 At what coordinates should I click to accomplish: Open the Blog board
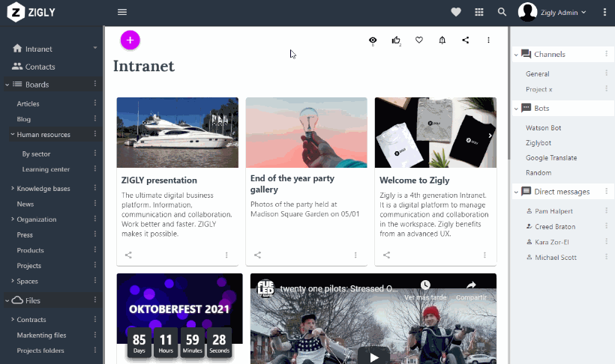(23, 119)
